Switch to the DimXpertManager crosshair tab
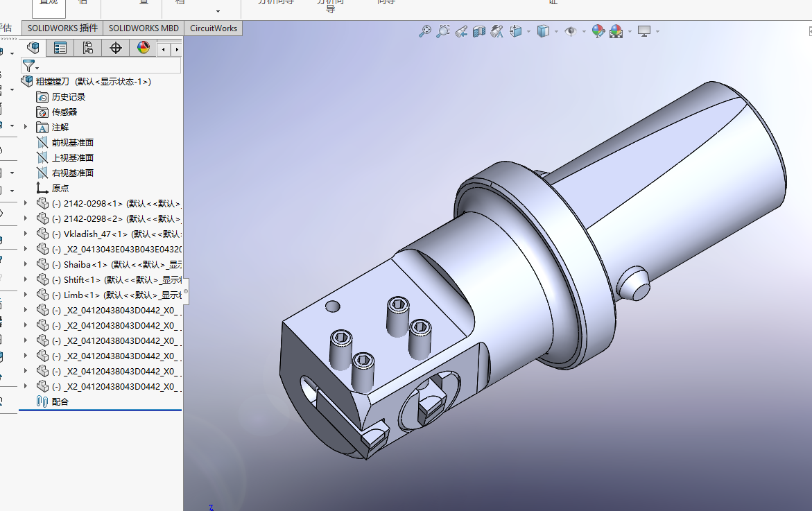Screen dimensions: 812x511 (116, 48)
